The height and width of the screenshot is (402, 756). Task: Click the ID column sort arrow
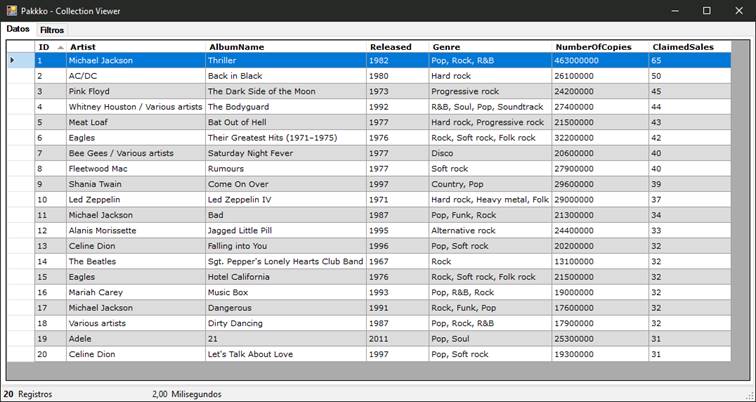(60, 47)
